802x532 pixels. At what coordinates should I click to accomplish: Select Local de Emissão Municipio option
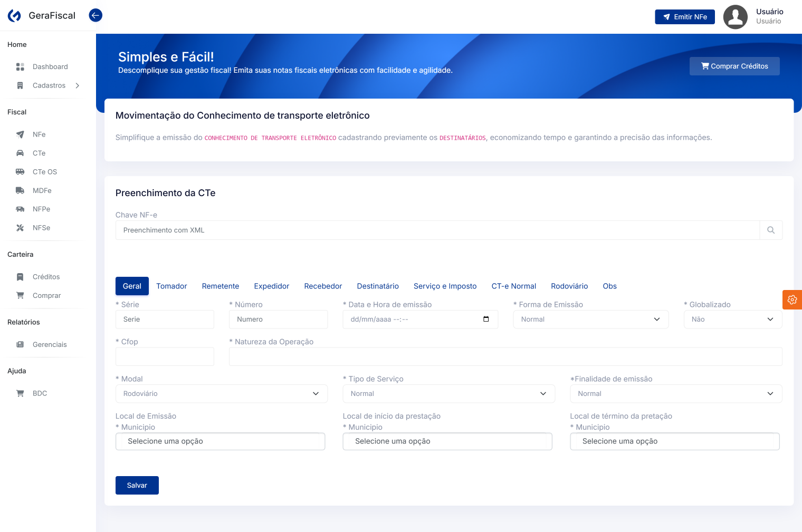pos(221,441)
